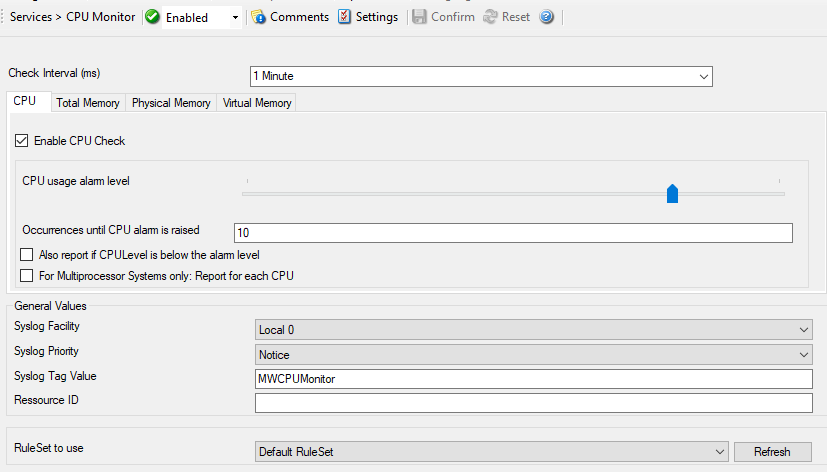Switch to the Total Memory tab

click(88, 103)
